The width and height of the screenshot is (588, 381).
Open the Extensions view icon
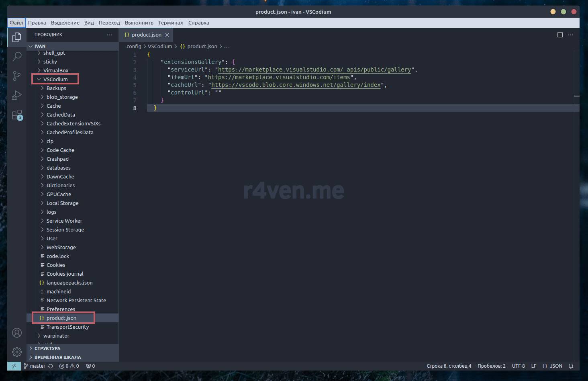pyautogui.click(x=17, y=115)
